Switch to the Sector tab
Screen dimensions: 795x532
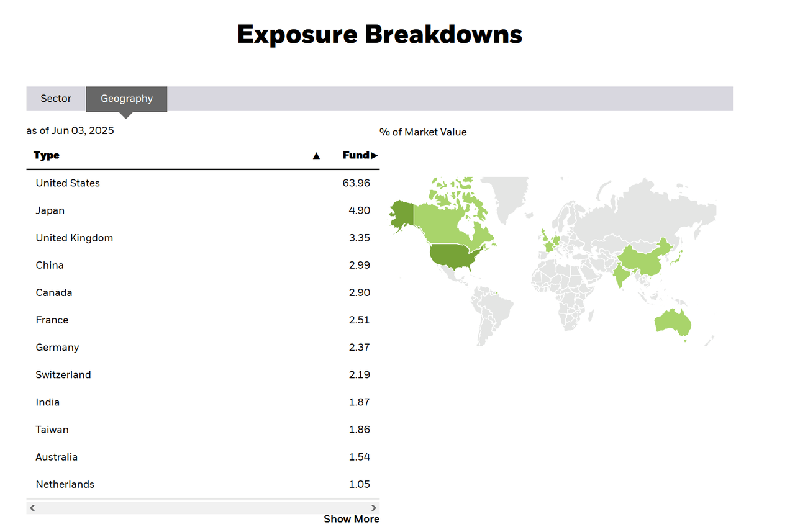55,98
